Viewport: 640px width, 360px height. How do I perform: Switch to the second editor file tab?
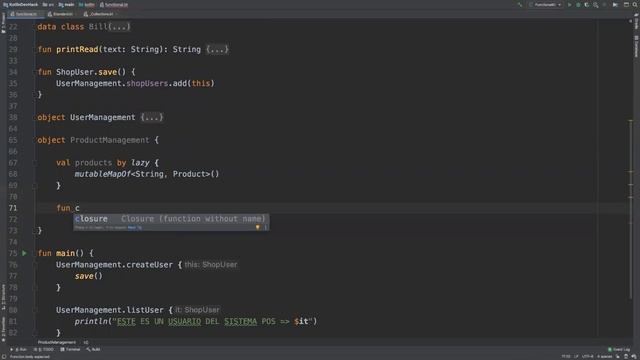(x=60, y=14)
